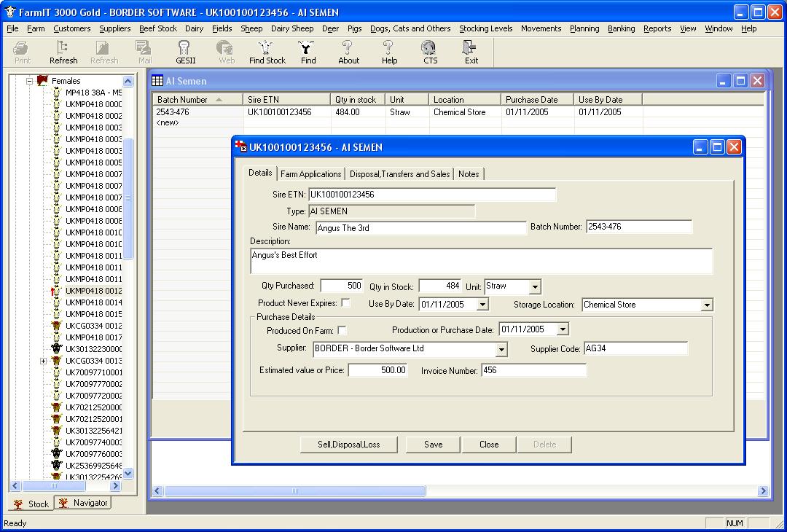Click the icon beside UK70097760003
The width and height of the screenshot is (787, 532).
(56, 454)
